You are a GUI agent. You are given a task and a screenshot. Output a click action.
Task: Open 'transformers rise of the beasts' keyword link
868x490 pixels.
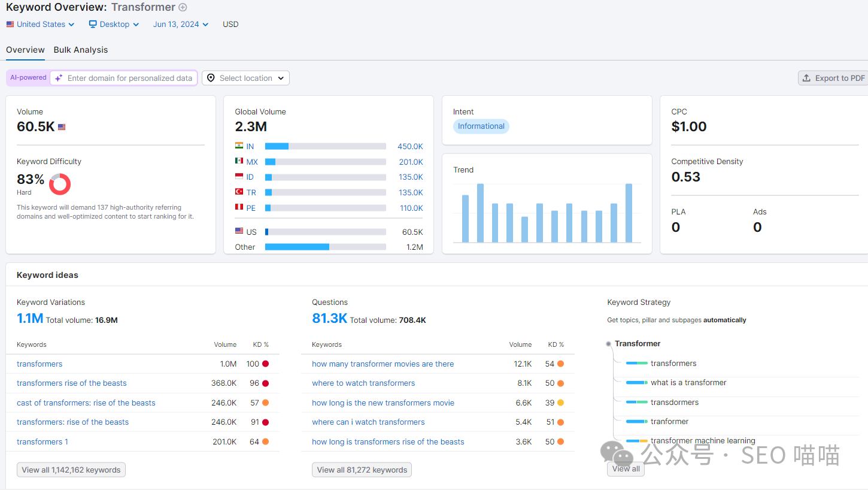(72, 383)
